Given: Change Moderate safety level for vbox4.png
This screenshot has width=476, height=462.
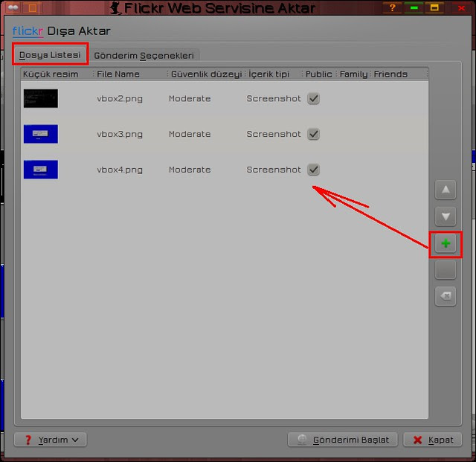Looking at the screenshot, I should 190,170.
